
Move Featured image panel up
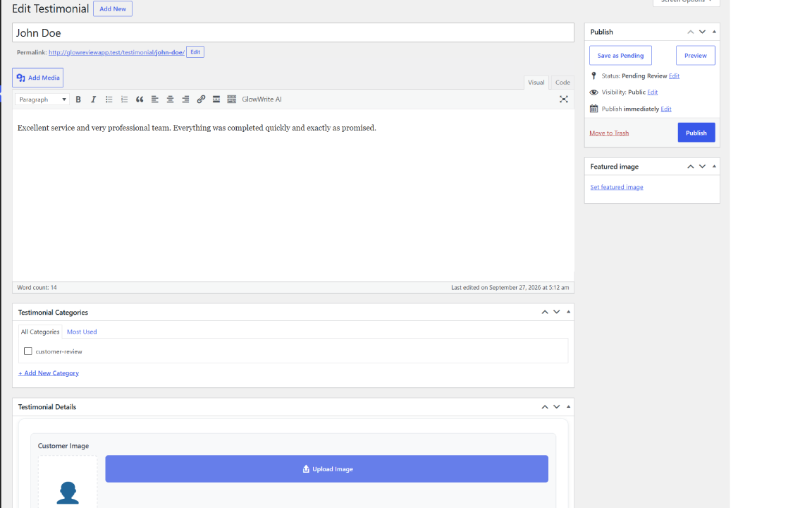click(x=690, y=167)
